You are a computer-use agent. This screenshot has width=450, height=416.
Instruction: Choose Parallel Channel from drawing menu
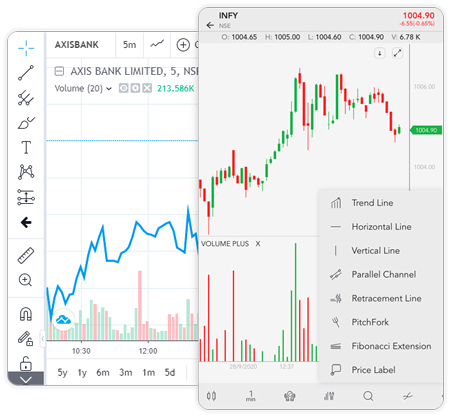coord(381,274)
